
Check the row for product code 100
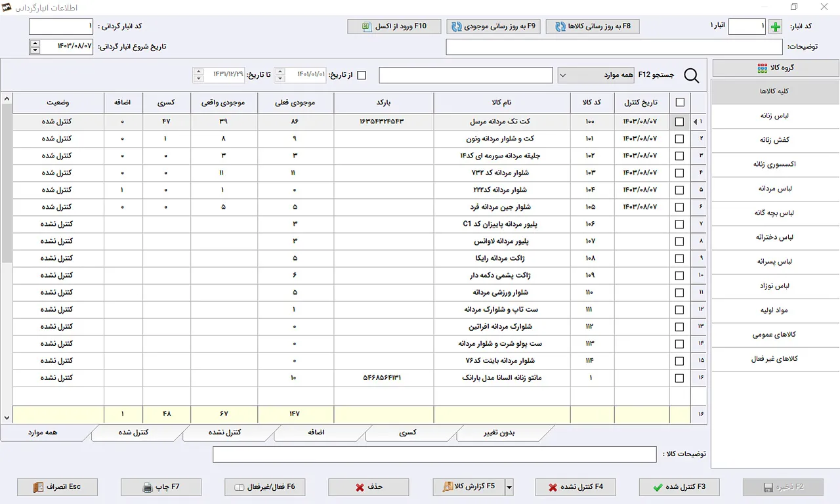click(679, 121)
